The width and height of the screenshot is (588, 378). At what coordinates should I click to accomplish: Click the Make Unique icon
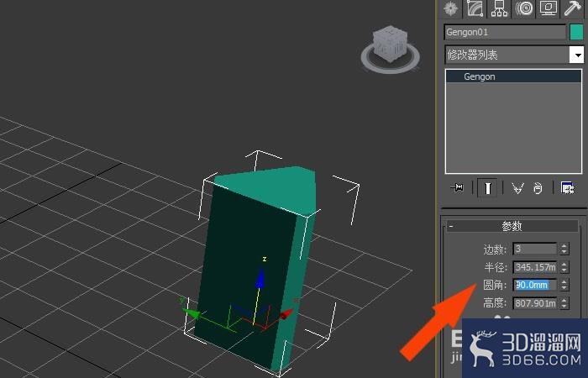pos(517,188)
